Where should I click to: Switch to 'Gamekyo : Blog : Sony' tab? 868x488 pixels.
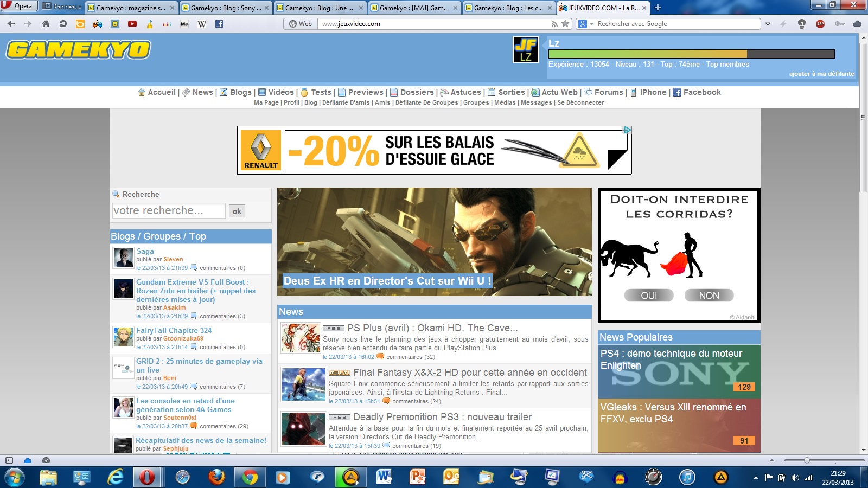point(225,8)
